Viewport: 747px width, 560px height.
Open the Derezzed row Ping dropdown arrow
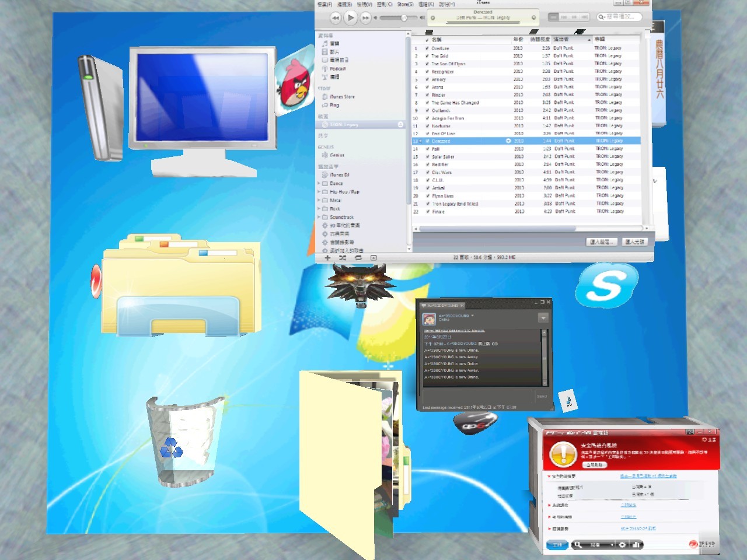point(508,141)
